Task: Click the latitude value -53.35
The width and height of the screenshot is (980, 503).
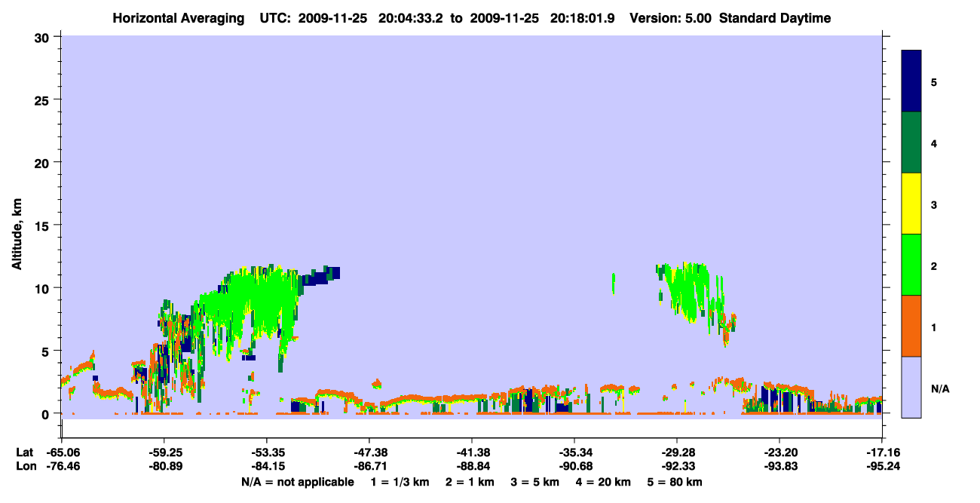Action: point(266,452)
